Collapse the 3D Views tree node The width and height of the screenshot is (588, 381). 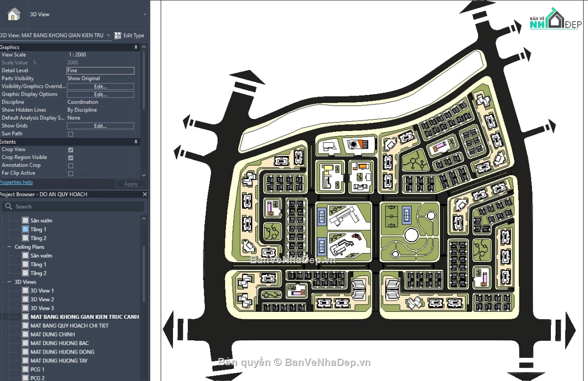(x=10, y=282)
